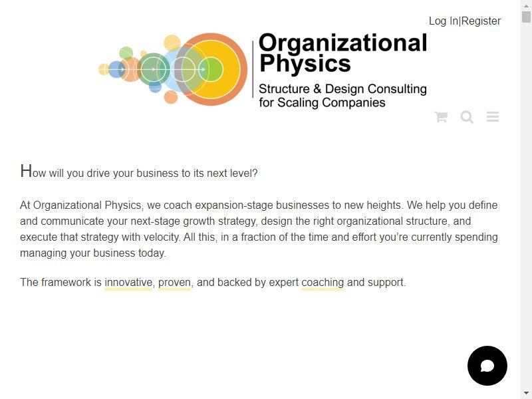Follow the underlined 'coaching' link
The width and height of the screenshot is (532, 399).
(x=323, y=282)
